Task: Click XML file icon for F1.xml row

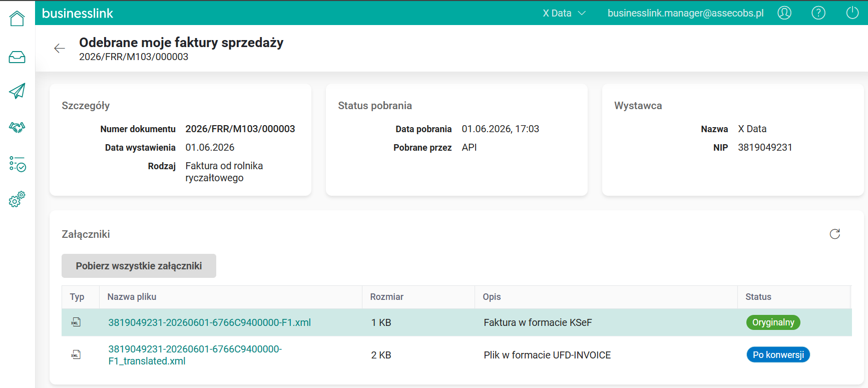Action: tap(76, 322)
